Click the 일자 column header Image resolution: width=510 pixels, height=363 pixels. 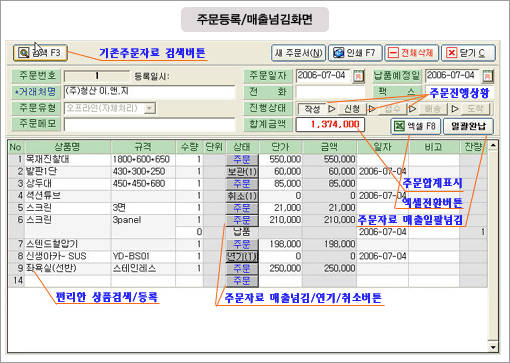pos(383,147)
